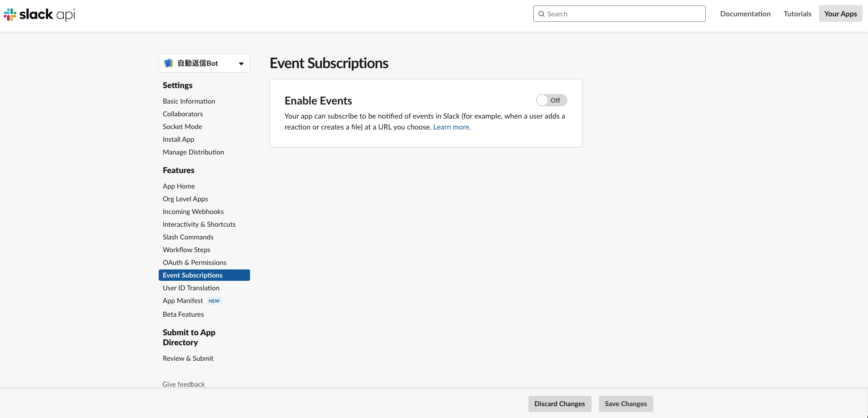The width and height of the screenshot is (868, 418).
Task: Click Save Changes
Action: pyautogui.click(x=625, y=403)
